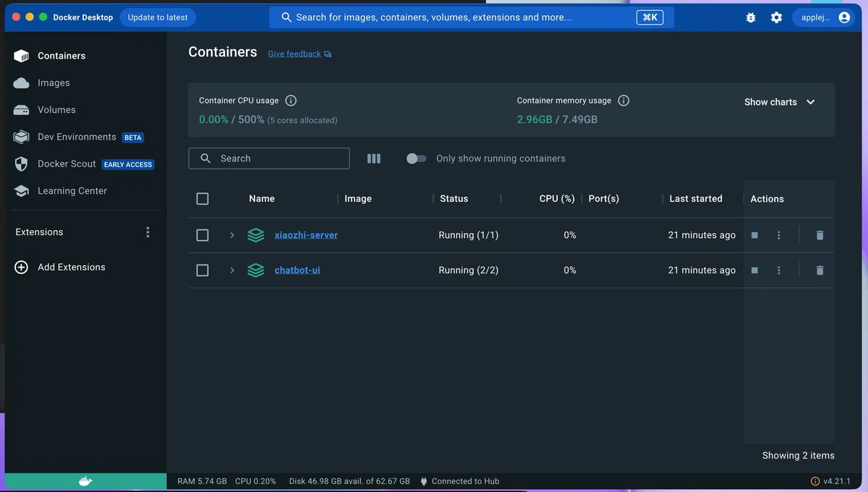Viewport: 868px width, 492px height.
Task: Click the ⌘K shortcut badge
Action: click(x=650, y=17)
